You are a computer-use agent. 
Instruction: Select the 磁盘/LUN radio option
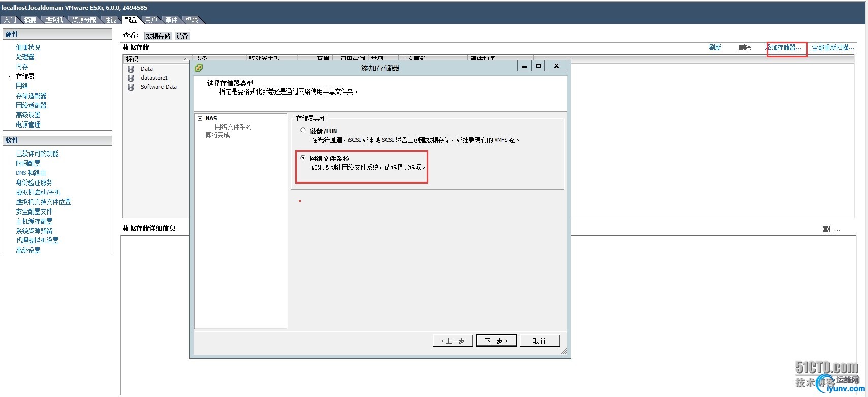click(303, 130)
